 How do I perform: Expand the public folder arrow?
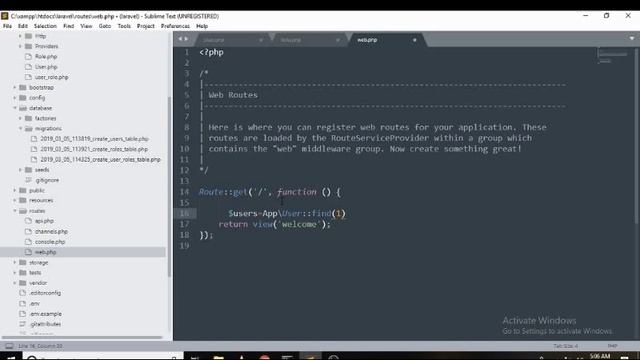tap(15, 190)
